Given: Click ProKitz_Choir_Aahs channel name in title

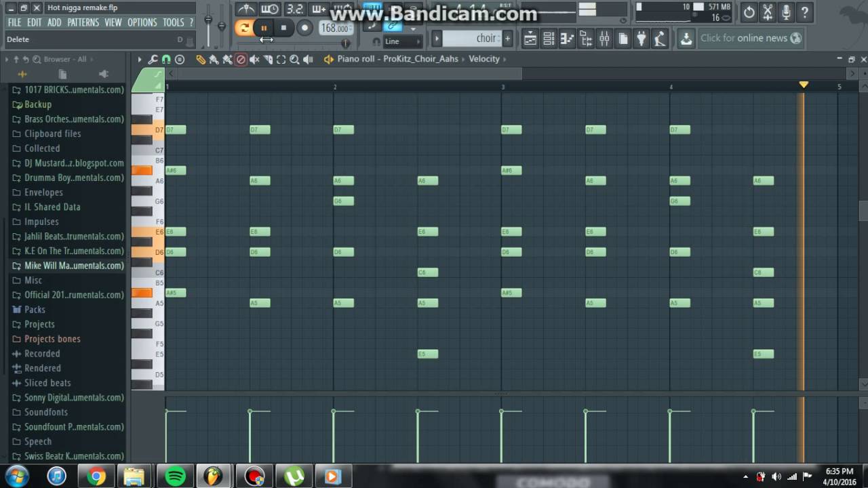Looking at the screenshot, I should tap(420, 59).
